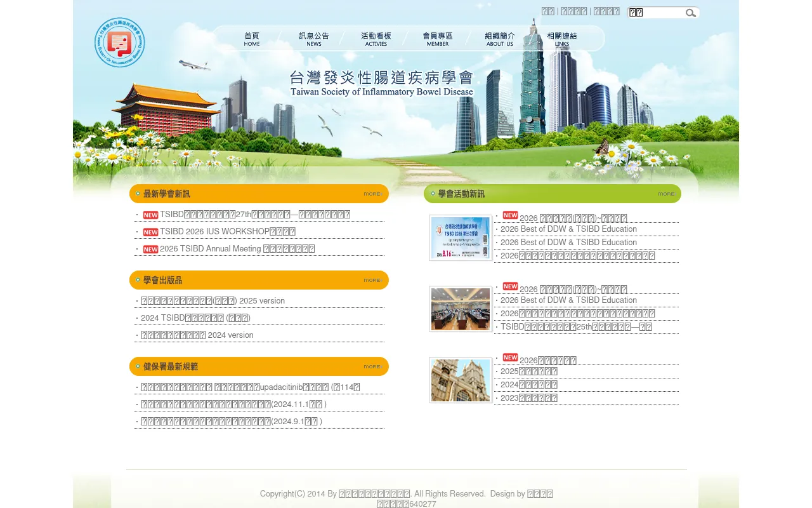Viewport: 812px width, 508px height.
Task: Click 'more' in the 學會出版品 header
Action: [x=372, y=280]
